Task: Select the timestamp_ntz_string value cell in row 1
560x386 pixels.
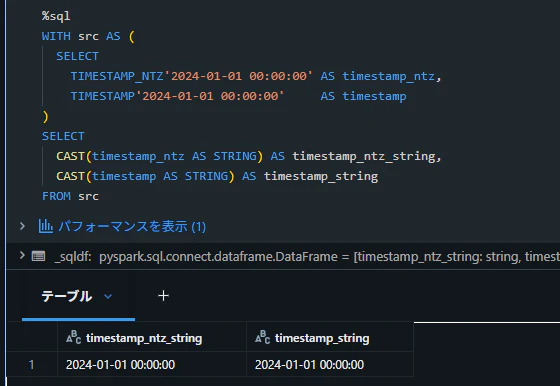Action: 152,364
